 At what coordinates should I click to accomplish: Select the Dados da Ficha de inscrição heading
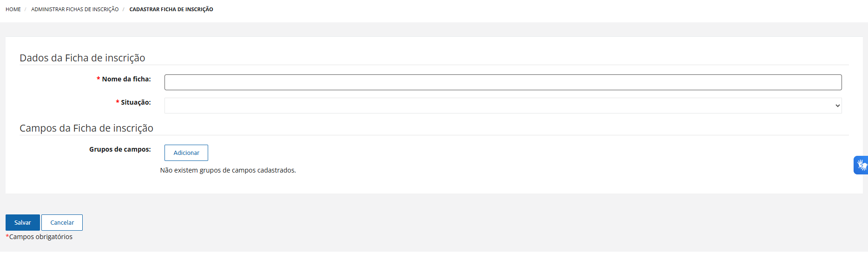tap(82, 58)
